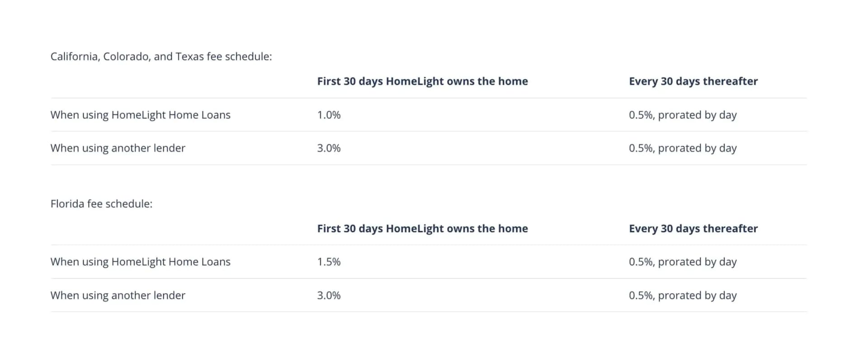Select the Florida table's 'Every 30 days thereafter' header
The height and width of the screenshot is (361, 868).
[x=693, y=229]
